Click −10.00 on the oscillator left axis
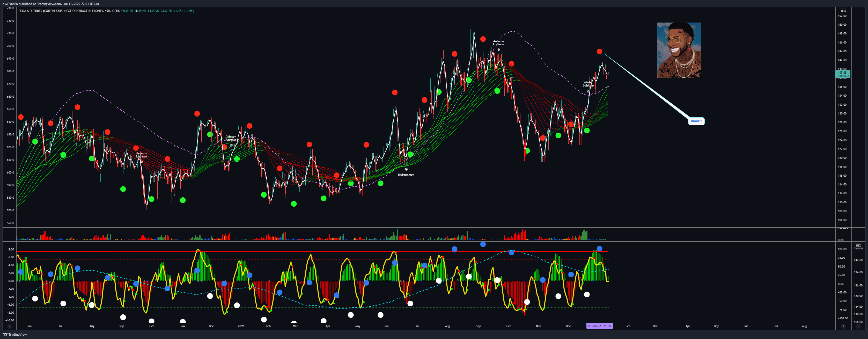The image size is (868, 339). click(x=10, y=320)
